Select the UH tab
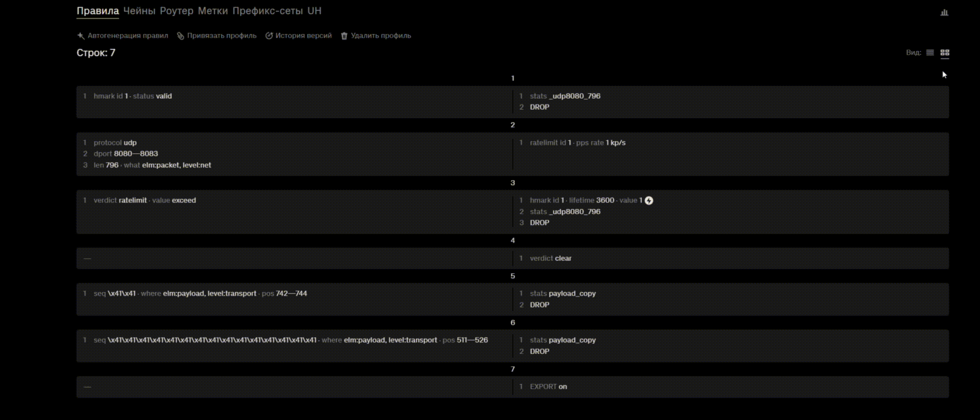This screenshot has height=420, width=980. click(314, 11)
